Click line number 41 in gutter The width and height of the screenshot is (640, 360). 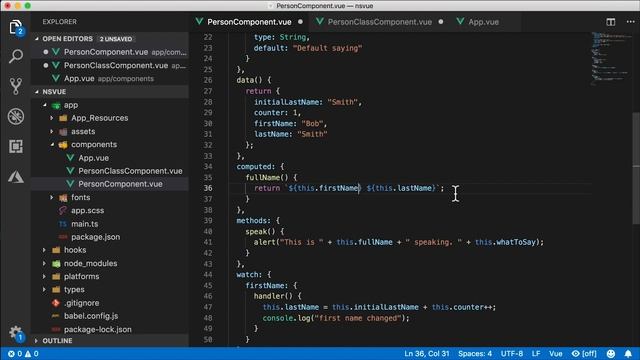(x=208, y=242)
